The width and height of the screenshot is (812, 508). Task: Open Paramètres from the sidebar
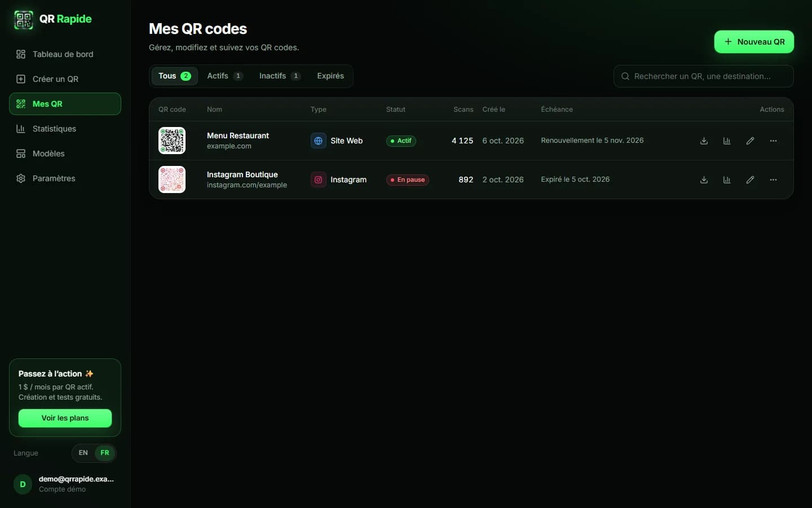coord(65,178)
